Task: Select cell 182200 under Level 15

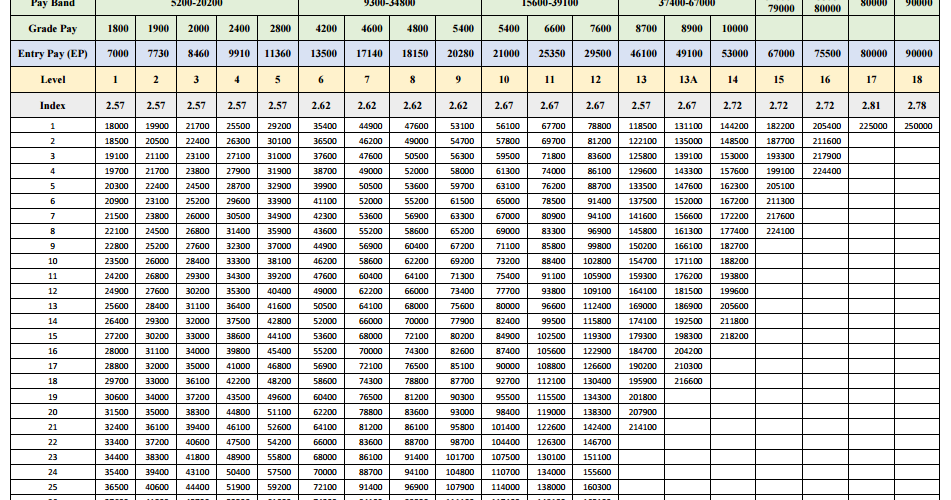Action: point(780,126)
